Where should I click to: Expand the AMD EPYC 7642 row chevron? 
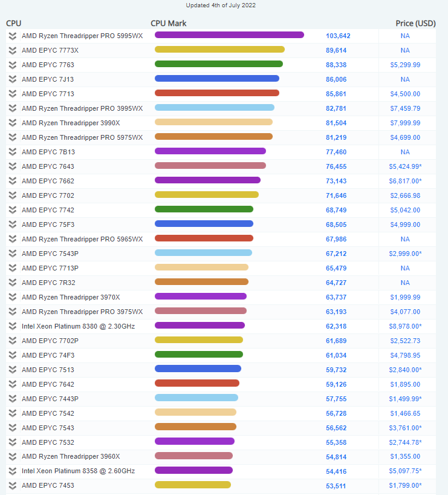(x=13, y=384)
